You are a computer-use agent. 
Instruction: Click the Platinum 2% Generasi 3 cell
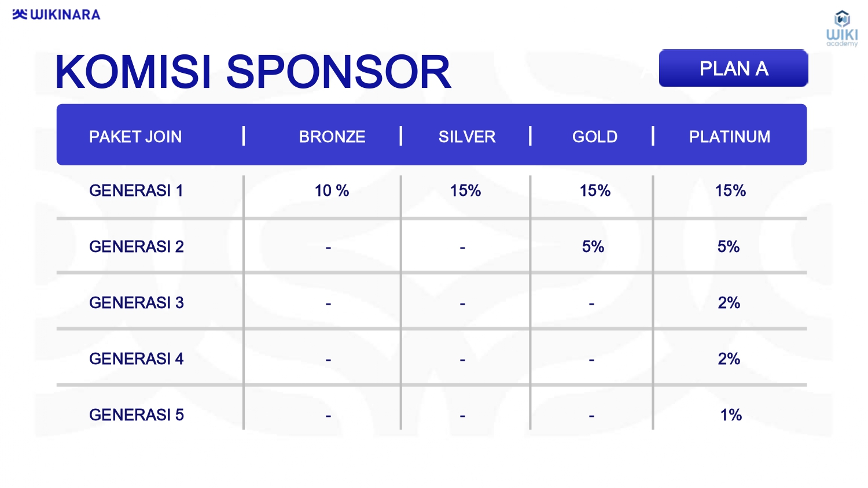[729, 302]
